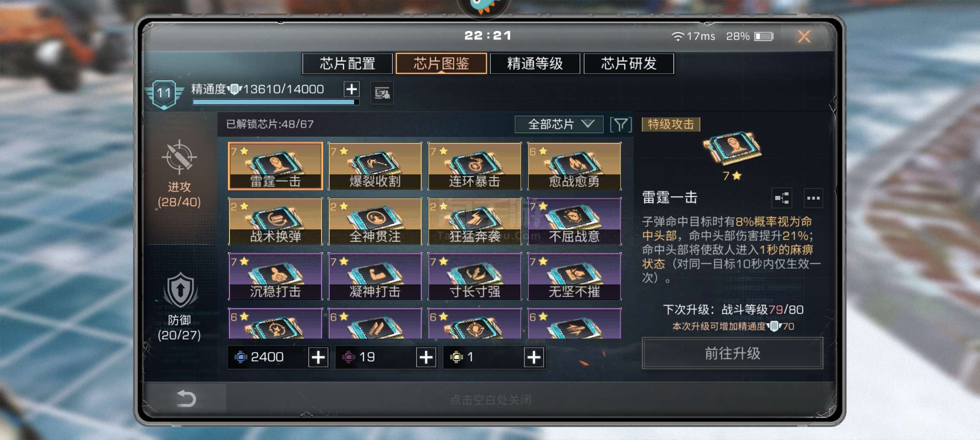Close the chip panel with the orange X

pos(804,36)
